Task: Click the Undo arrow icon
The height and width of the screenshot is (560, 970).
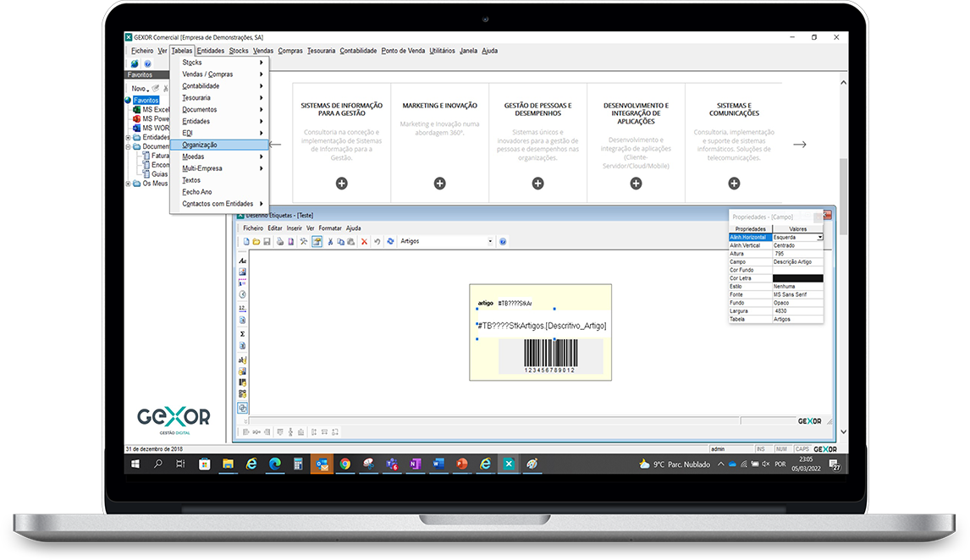Action: (377, 241)
